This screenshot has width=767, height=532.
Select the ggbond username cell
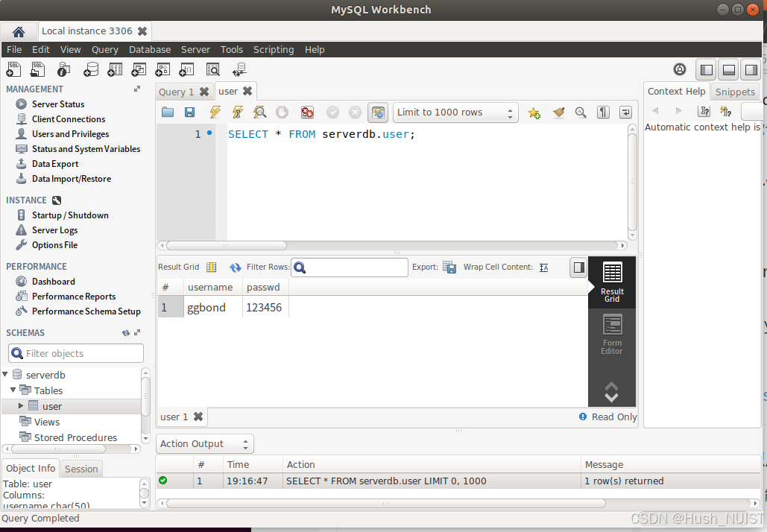point(212,308)
